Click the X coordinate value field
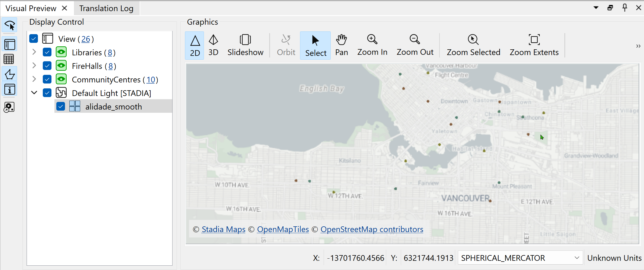The height and width of the screenshot is (270, 644). tap(355, 258)
